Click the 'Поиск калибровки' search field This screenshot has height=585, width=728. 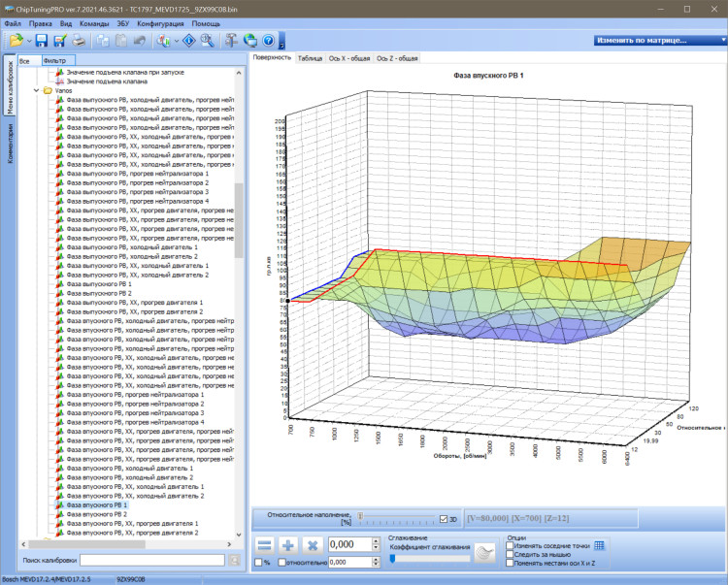(x=151, y=560)
